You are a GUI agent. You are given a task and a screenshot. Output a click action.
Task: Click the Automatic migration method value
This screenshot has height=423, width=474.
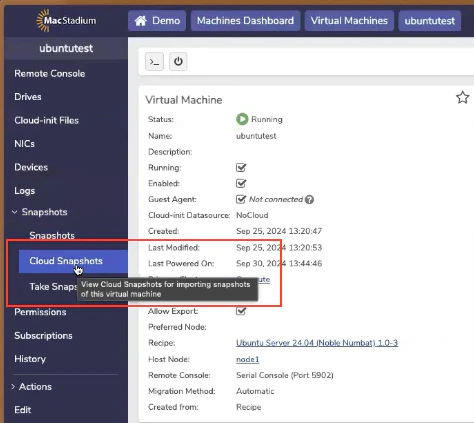[x=255, y=391]
